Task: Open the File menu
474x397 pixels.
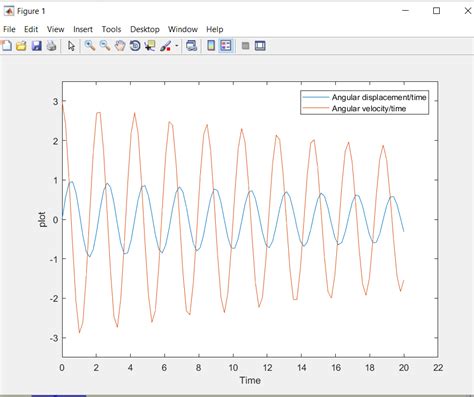Action: tap(9, 29)
